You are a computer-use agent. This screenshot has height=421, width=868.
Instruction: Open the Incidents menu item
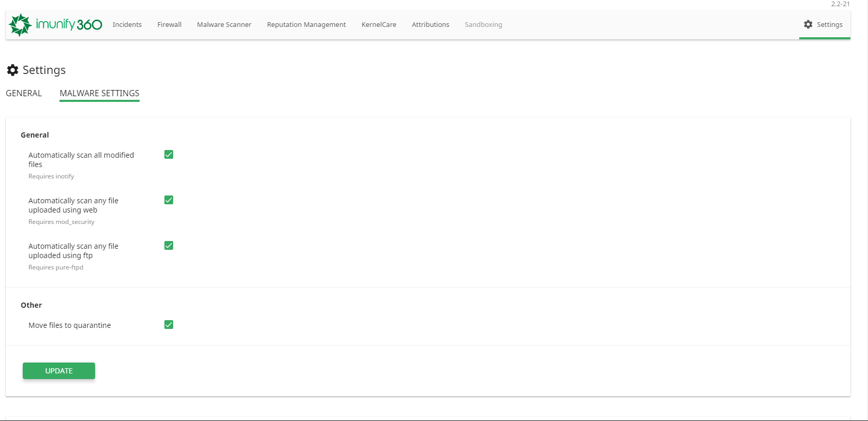(127, 24)
